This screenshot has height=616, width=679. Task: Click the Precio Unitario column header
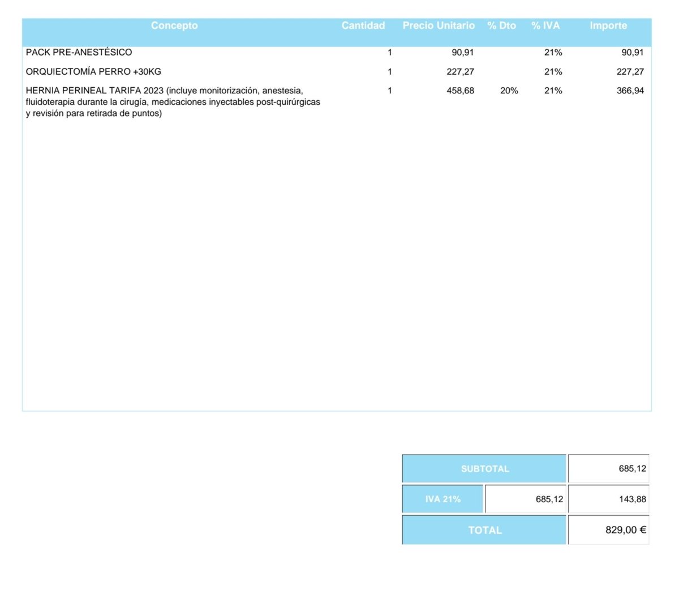click(439, 25)
